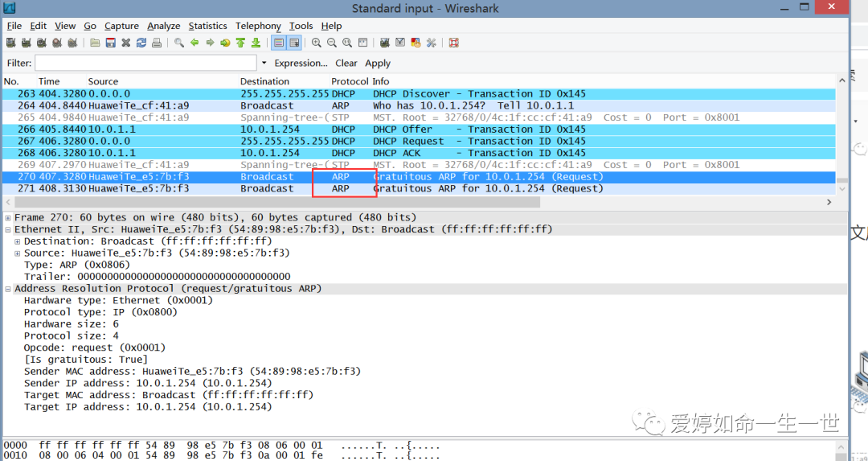
Task: Start a new live capture icon
Action: [42, 43]
